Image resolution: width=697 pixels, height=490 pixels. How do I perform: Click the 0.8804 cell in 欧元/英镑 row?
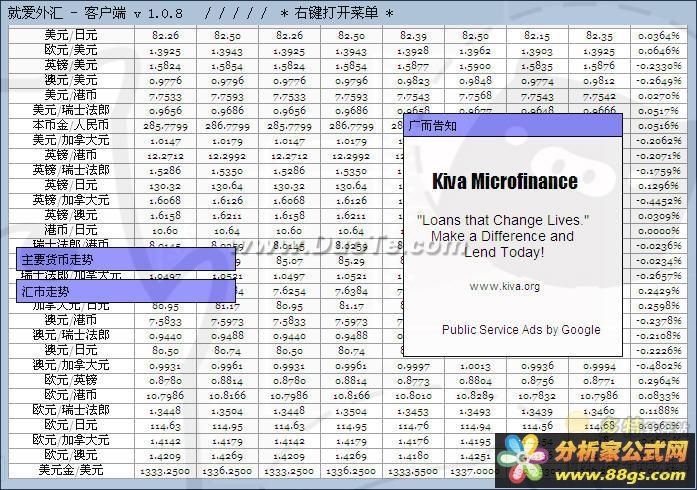click(475, 381)
